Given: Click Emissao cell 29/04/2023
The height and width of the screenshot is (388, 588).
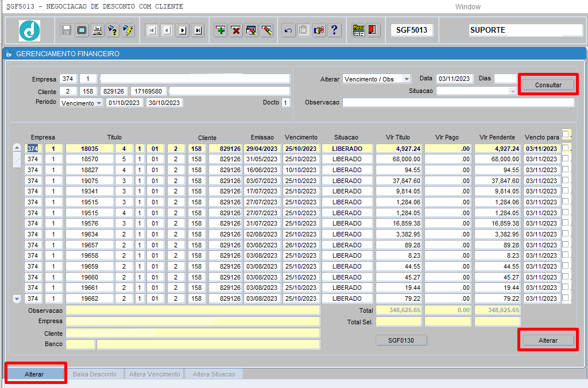Looking at the screenshot, I should click(x=262, y=149).
